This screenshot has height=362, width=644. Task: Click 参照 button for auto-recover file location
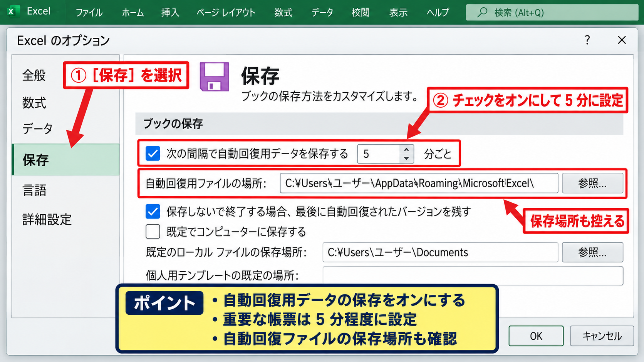click(592, 183)
